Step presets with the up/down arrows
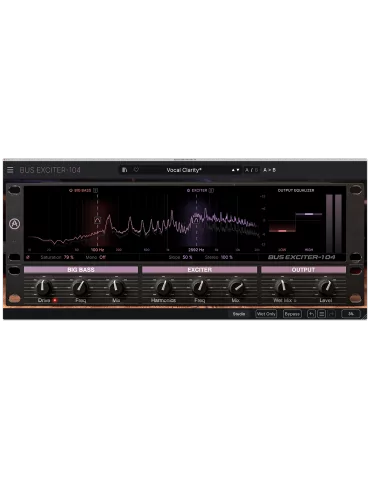The height and width of the screenshot is (480, 370). click(x=235, y=170)
